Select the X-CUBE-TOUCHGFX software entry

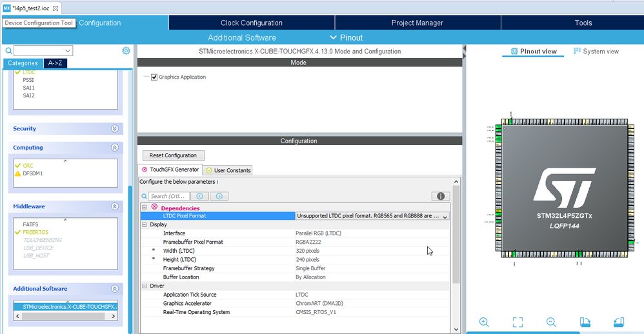point(66,306)
